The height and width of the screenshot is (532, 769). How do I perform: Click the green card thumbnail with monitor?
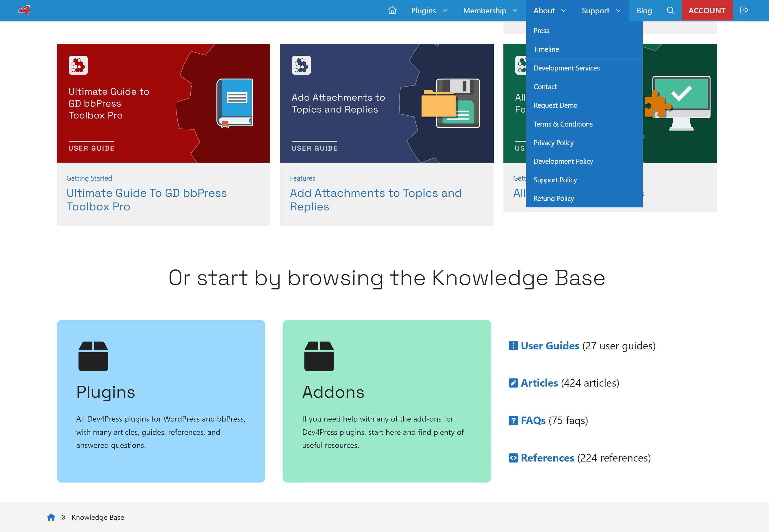pyautogui.click(x=680, y=103)
